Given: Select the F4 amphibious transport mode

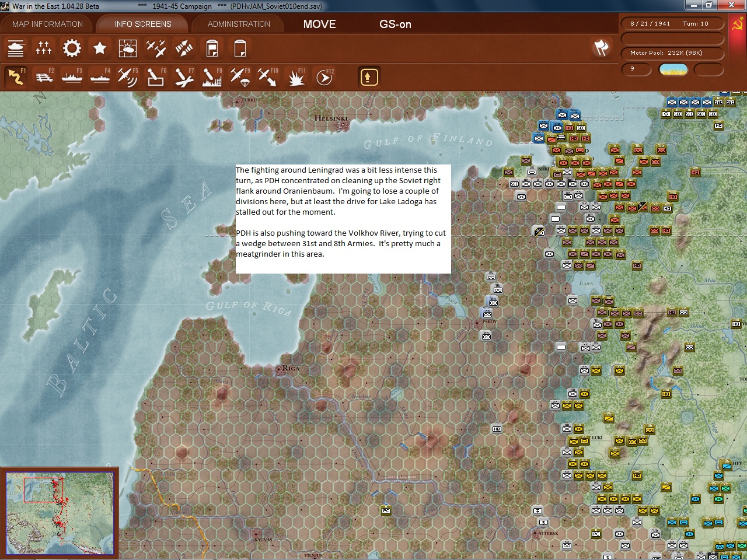Looking at the screenshot, I should coord(100,77).
